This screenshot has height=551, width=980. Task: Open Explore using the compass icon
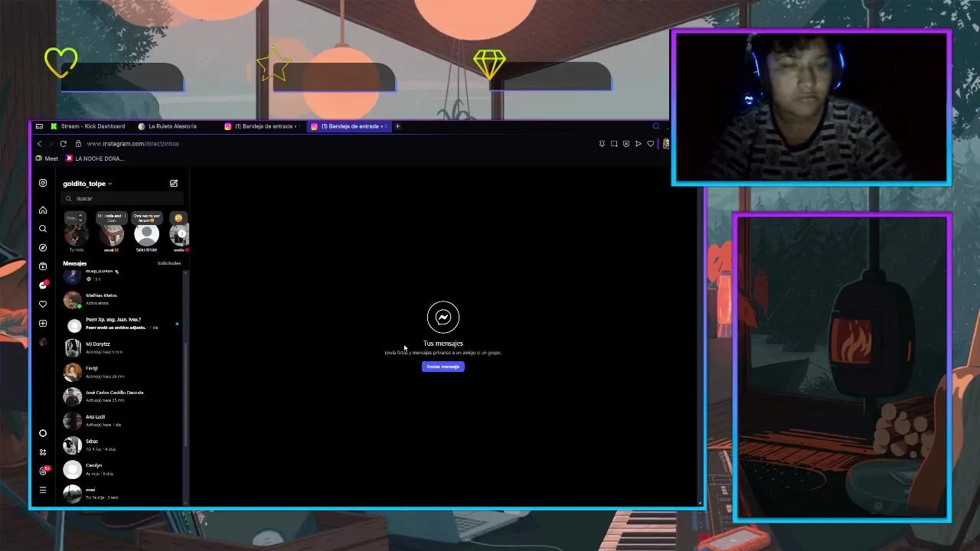[x=43, y=248]
